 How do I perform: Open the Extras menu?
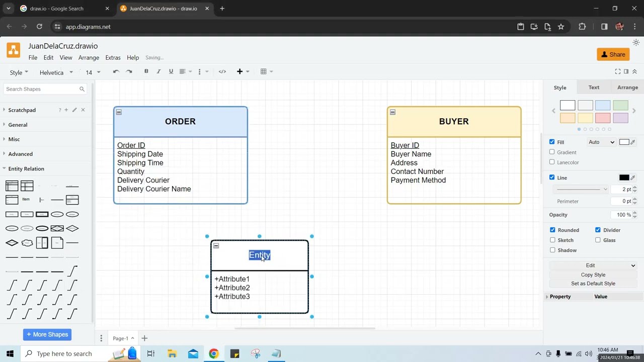(x=113, y=58)
